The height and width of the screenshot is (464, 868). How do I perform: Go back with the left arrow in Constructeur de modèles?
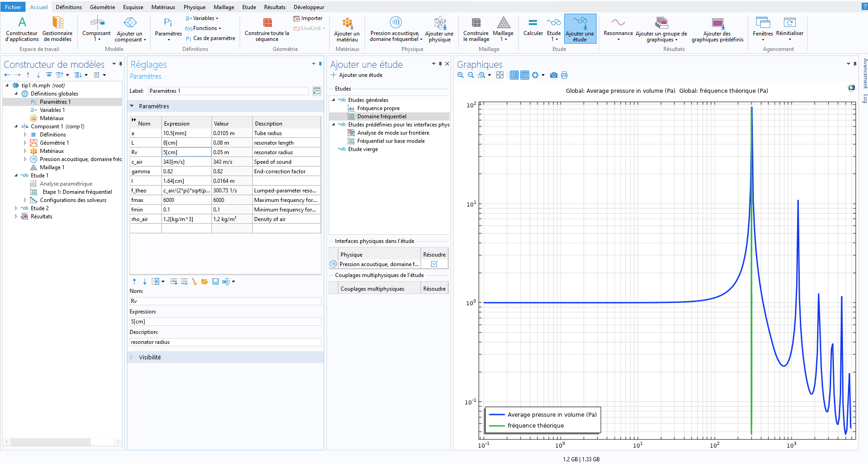tap(7, 75)
